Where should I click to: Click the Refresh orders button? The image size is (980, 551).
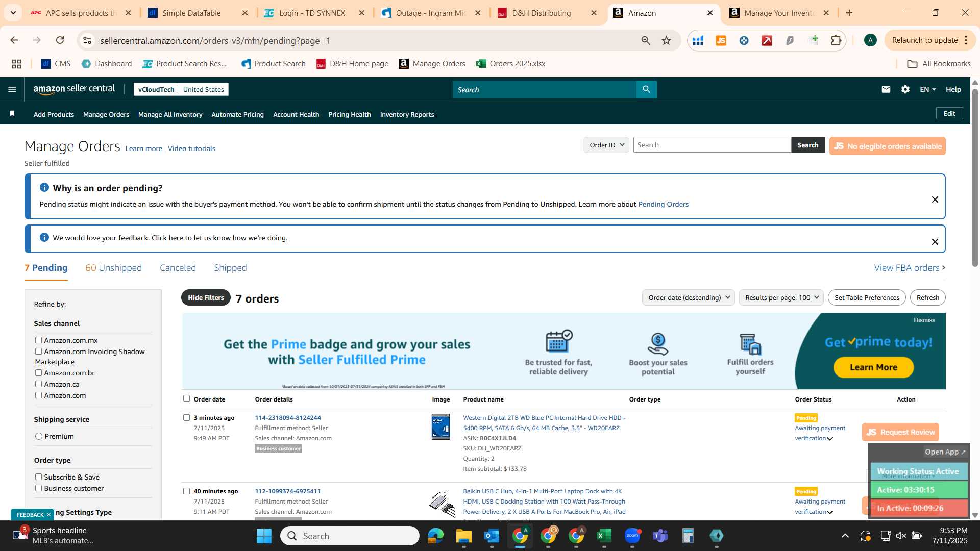pos(927,297)
